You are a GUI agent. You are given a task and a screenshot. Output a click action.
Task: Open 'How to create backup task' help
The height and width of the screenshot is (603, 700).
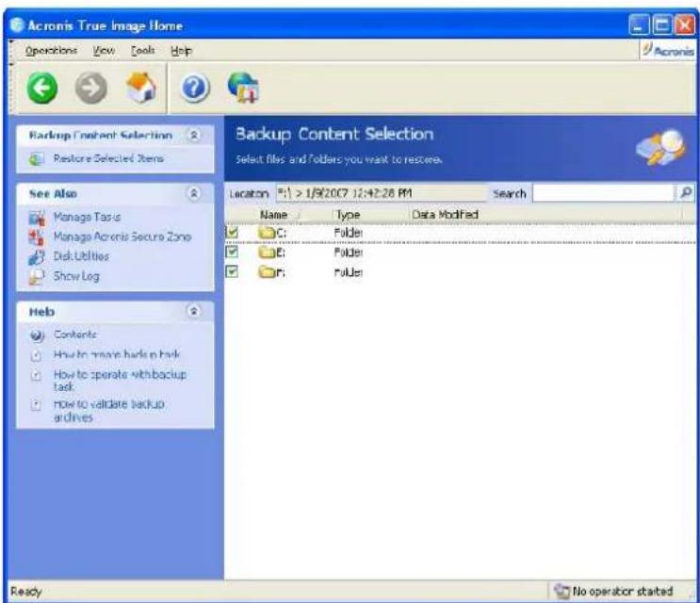[117, 355]
